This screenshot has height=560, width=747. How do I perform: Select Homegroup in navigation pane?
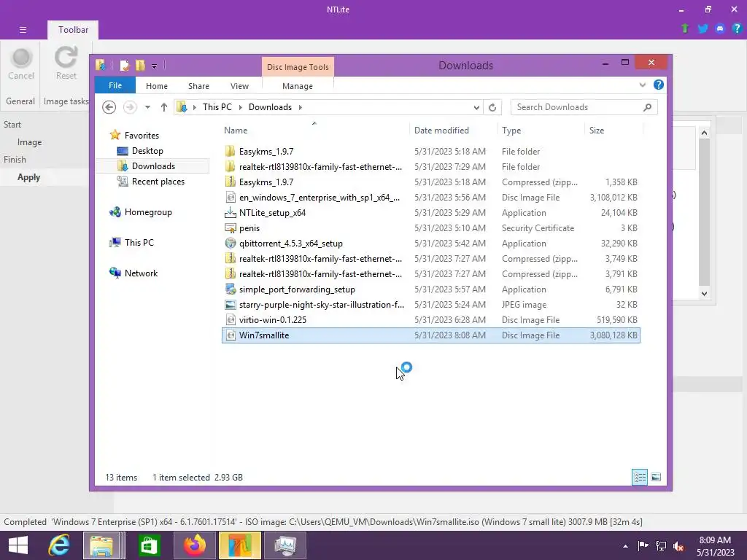pyautogui.click(x=147, y=212)
